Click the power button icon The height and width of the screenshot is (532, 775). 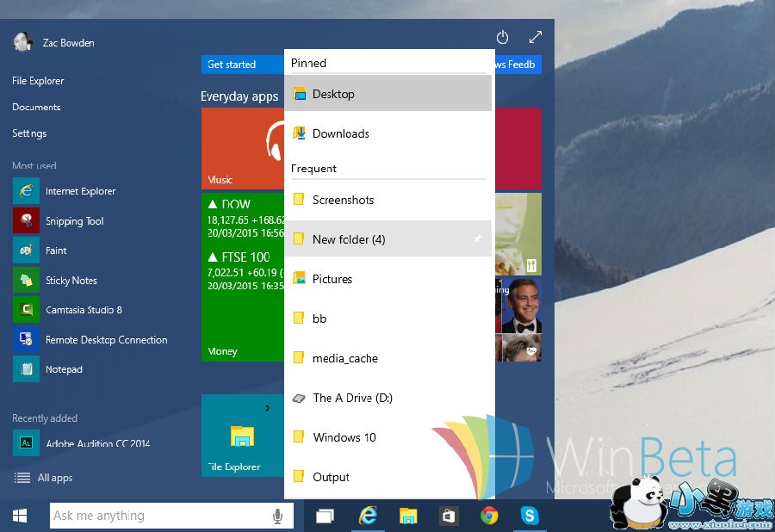[503, 37]
